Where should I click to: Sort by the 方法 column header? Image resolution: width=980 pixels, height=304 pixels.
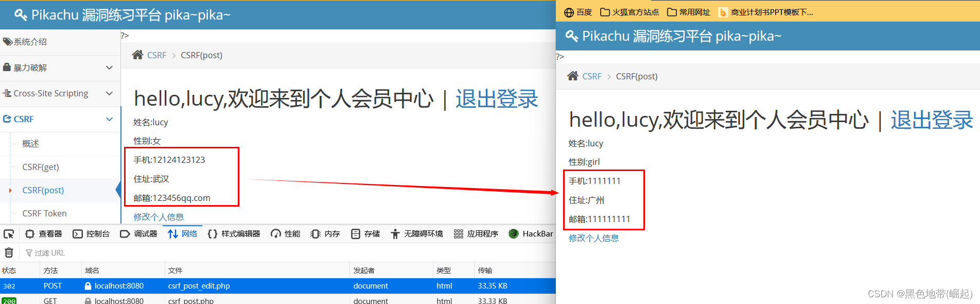pyautogui.click(x=61, y=271)
